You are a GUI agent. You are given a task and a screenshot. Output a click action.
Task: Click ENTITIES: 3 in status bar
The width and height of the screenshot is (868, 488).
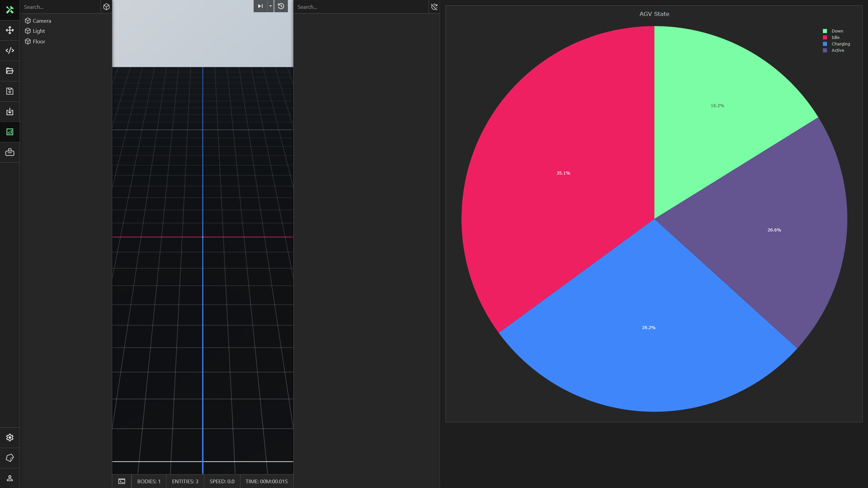[x=185, y=481]
